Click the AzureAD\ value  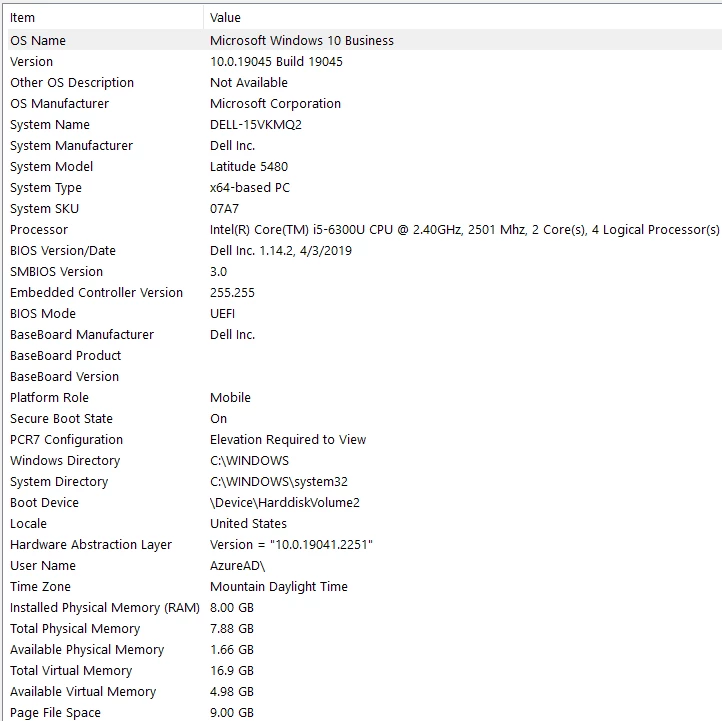click(238, 566)
